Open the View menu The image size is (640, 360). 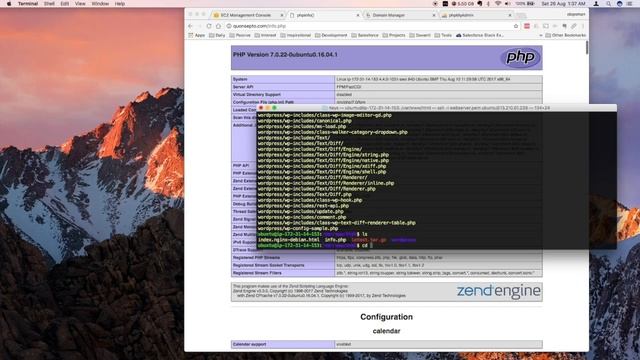[x=80, y=4]
